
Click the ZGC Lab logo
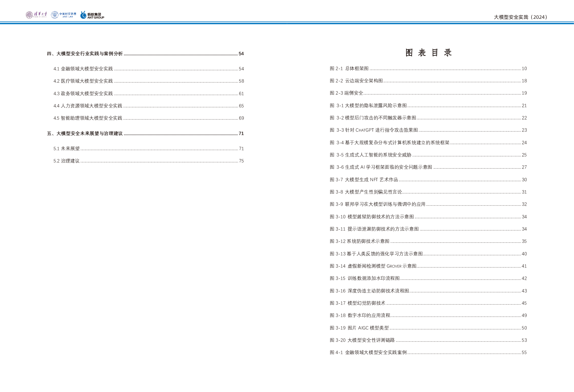pos(64,15)
